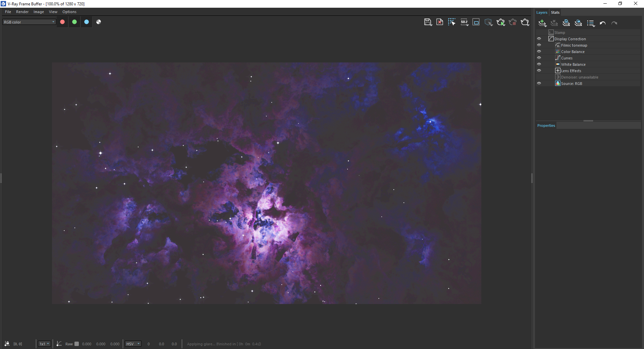Disable the White Balance layer eye
644x349 pixels.
pos(539,64)
